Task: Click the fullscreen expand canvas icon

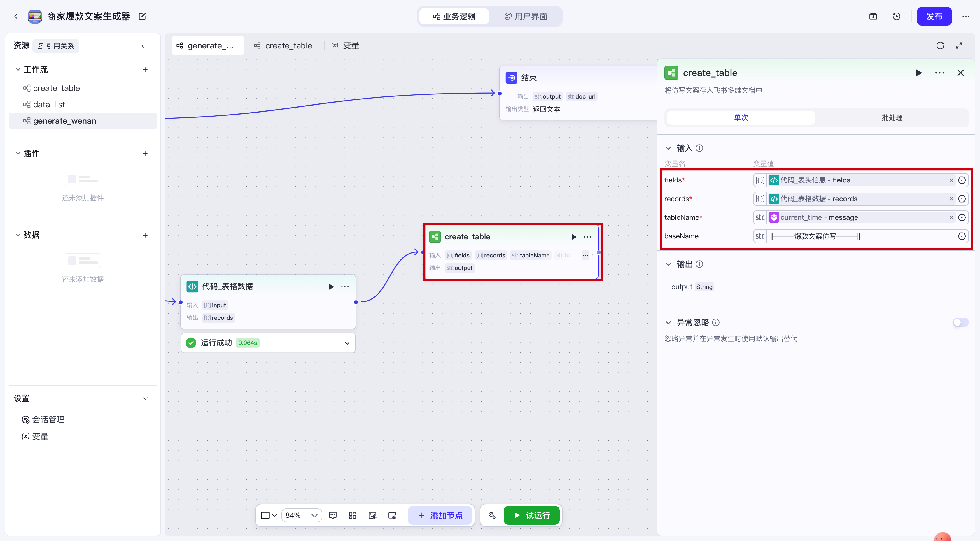Action: pos(959,46)
